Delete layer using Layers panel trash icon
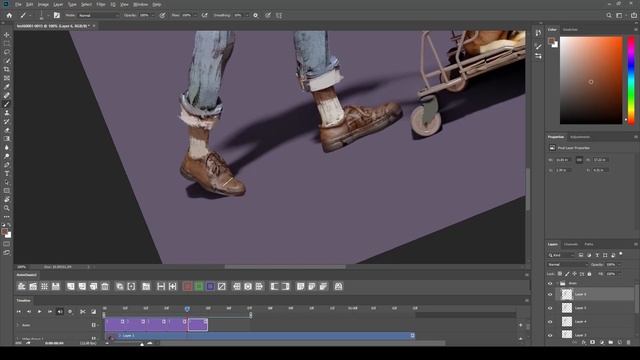640x360 pixels. click(x=628, y=342)
